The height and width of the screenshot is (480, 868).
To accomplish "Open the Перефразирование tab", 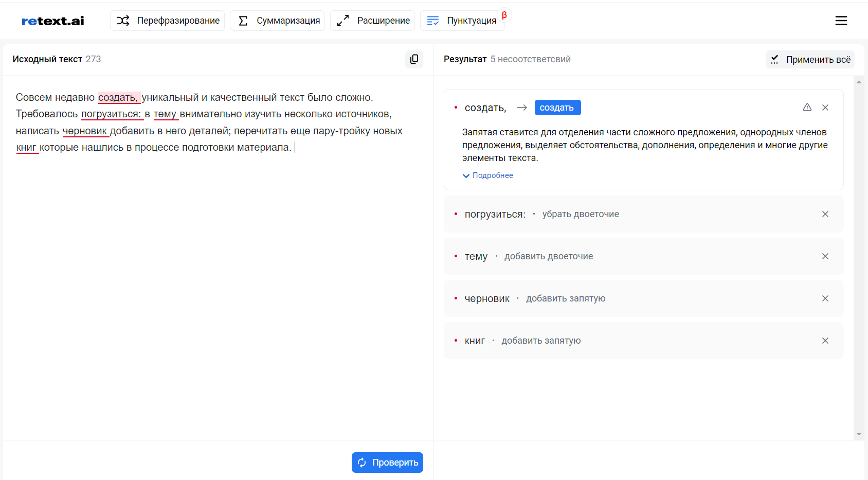I will (168, 21).
